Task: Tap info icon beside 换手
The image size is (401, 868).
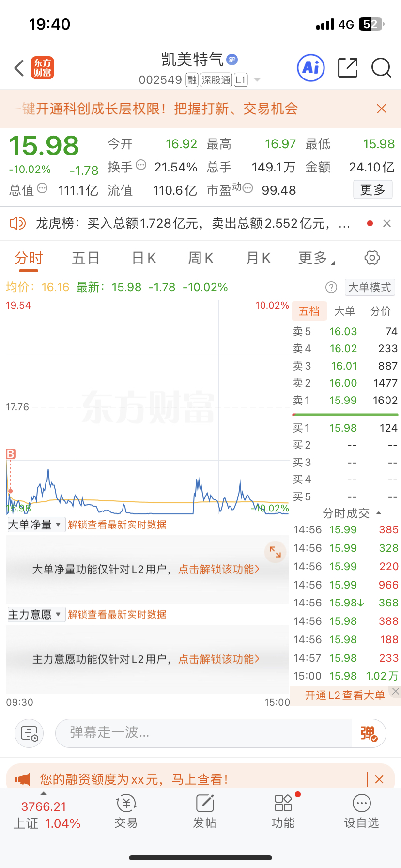Action: pos(141,165)
